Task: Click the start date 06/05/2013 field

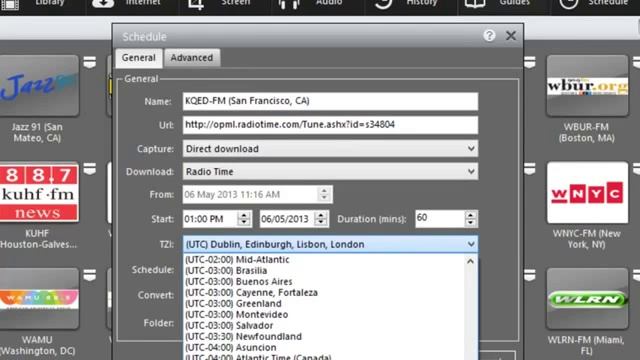Action: click(x=287, y=219)
